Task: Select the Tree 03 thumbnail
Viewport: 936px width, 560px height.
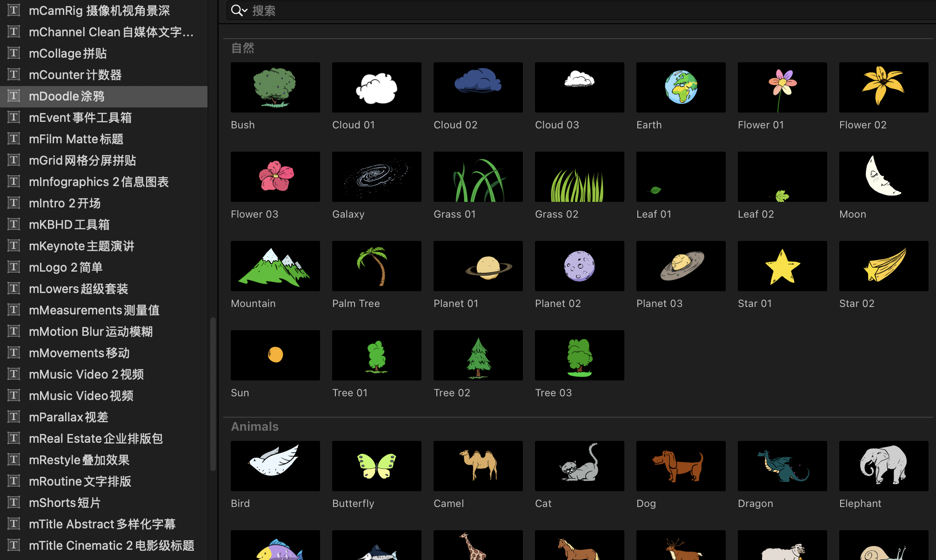Action: coord(580,355)
